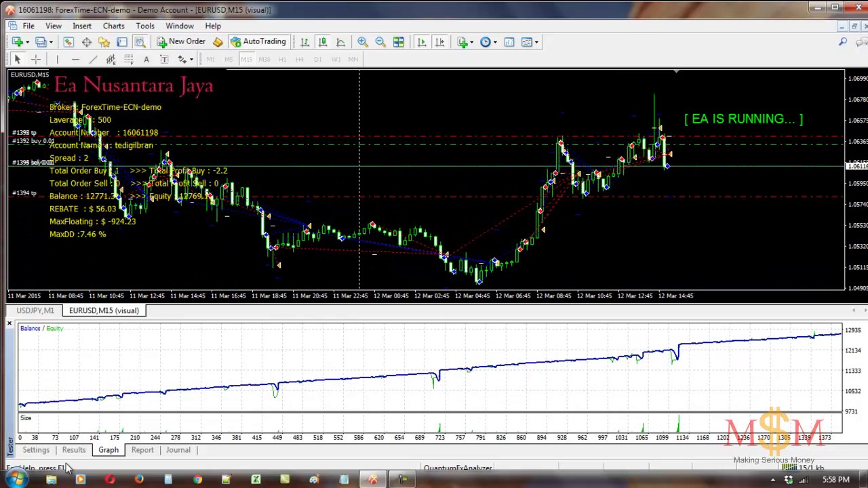Image resolution: width=868 pixels, height=488 pixels.
Task: Select the cursor arrow tool
Action: click(18, 60)
